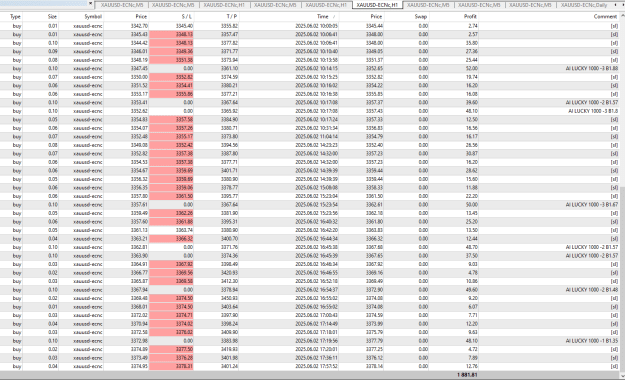Switch to the XAUUSD-ECNc,Daily chart tab
The image size is (625, 380).
[584, 5]
